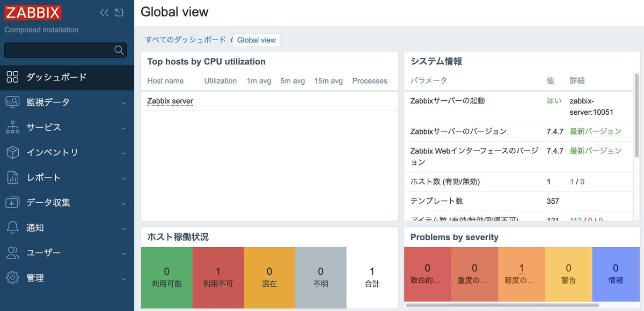644x311 pixels.
Task: Open the 監視データ menu item
Action: (x=67, y=102)
